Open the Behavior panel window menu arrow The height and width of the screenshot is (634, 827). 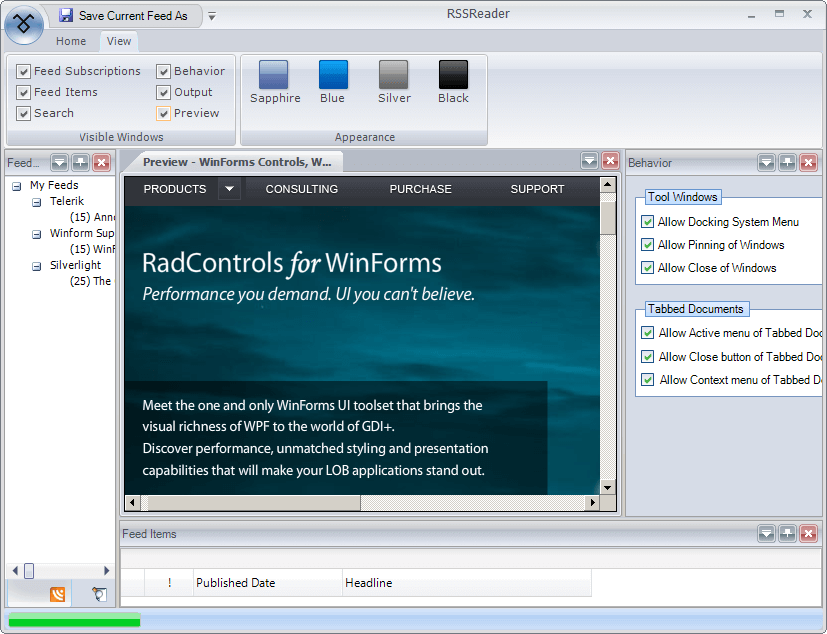click(766, 162)
